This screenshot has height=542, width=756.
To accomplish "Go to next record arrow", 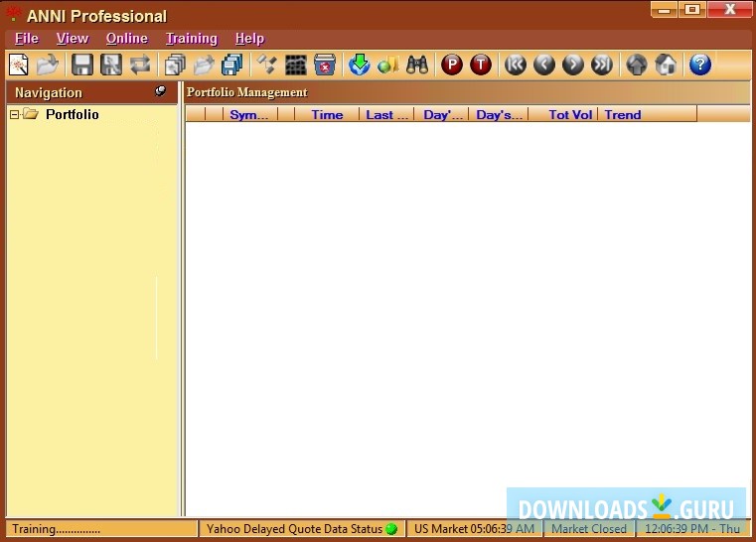I will [573, 66].
